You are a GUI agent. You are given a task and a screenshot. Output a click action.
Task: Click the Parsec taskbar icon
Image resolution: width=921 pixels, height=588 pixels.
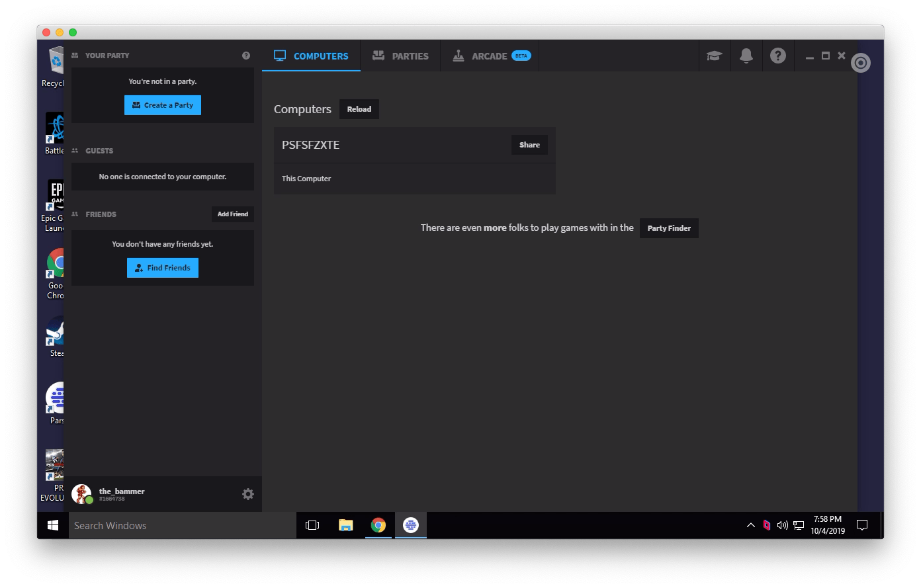point(411,525)
